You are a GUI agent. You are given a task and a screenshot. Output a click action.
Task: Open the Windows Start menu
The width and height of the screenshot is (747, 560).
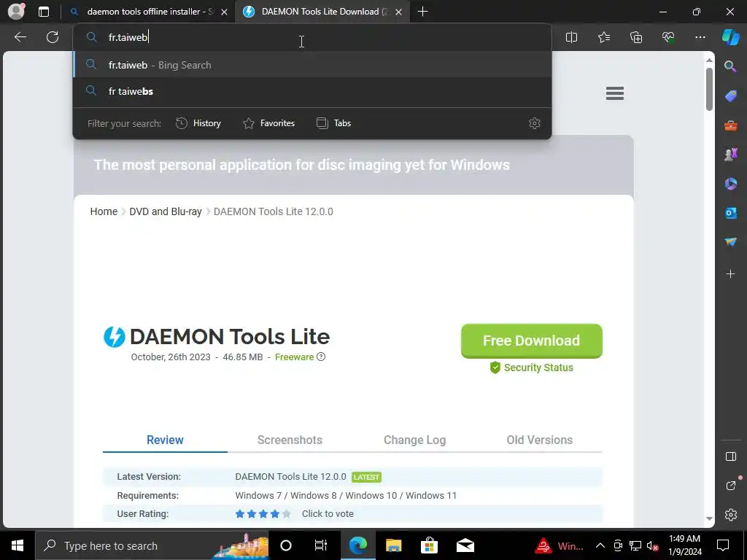[18, 545]
